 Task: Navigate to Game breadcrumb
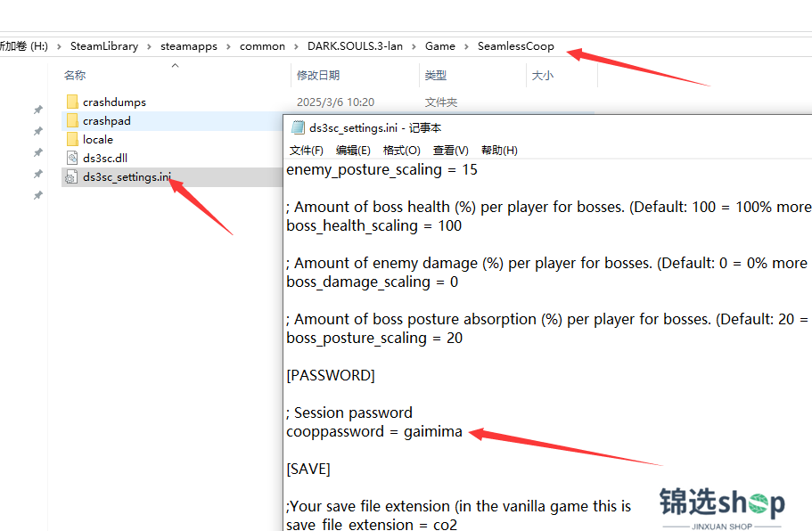pyautogui.click(x=440, y=46)
